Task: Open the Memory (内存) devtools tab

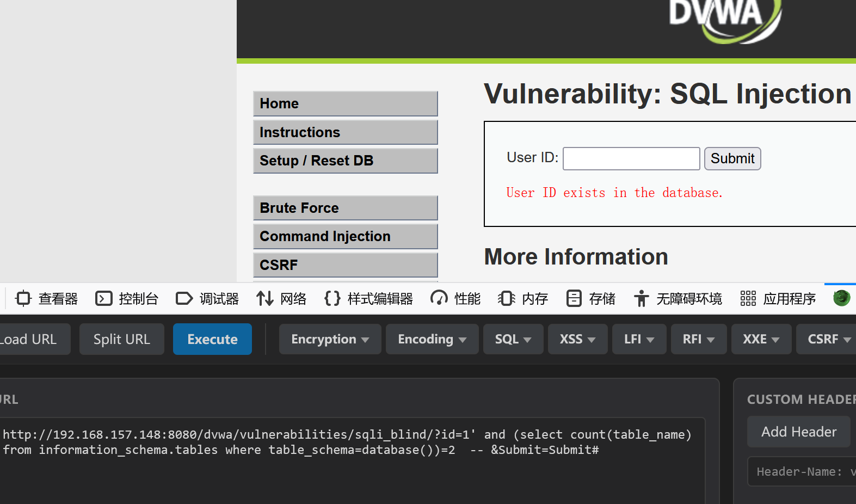Action: pyautogui.click(x=523, y=299)
